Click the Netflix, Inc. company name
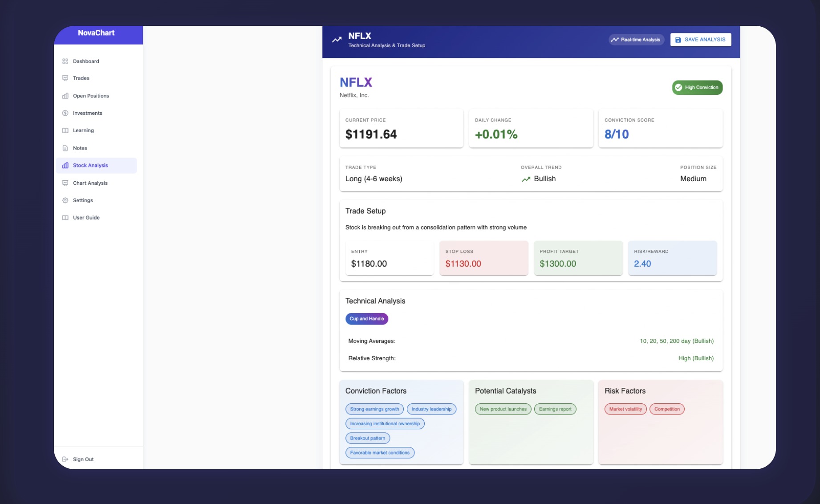The height and width of the screenshot is (504, 820). click(x=354, y=95)
